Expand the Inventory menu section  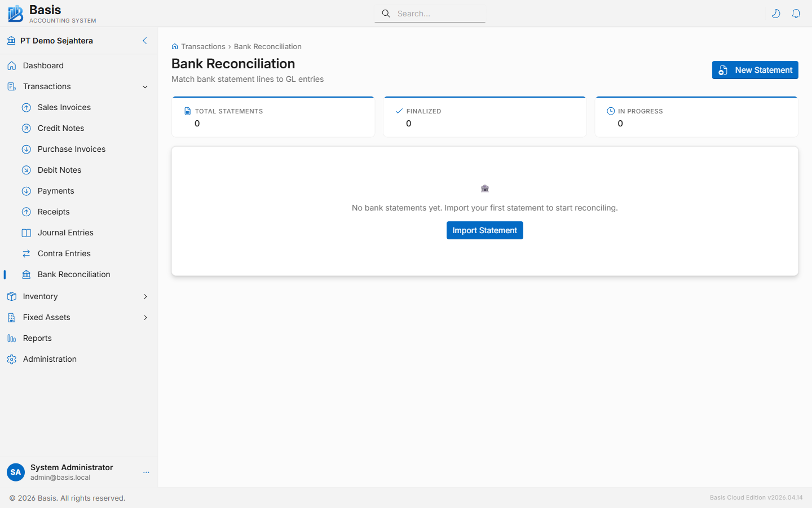click(x=145, y=296)
